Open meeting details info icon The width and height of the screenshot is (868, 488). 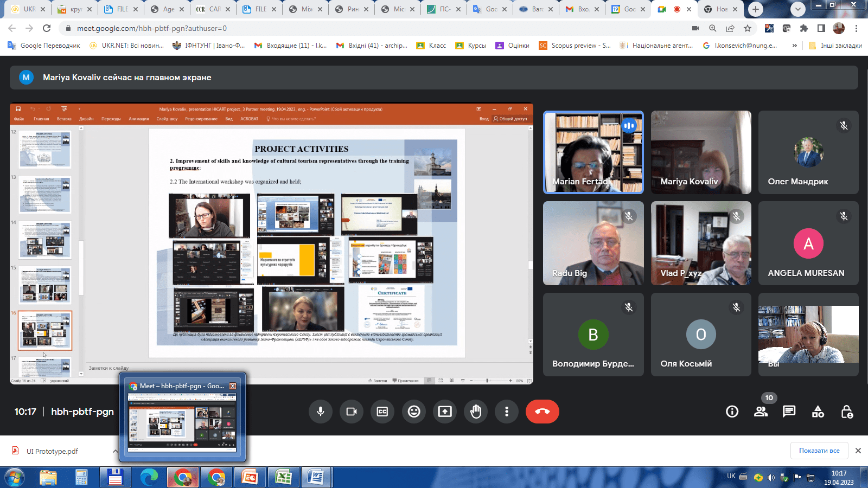click(732, 412)
